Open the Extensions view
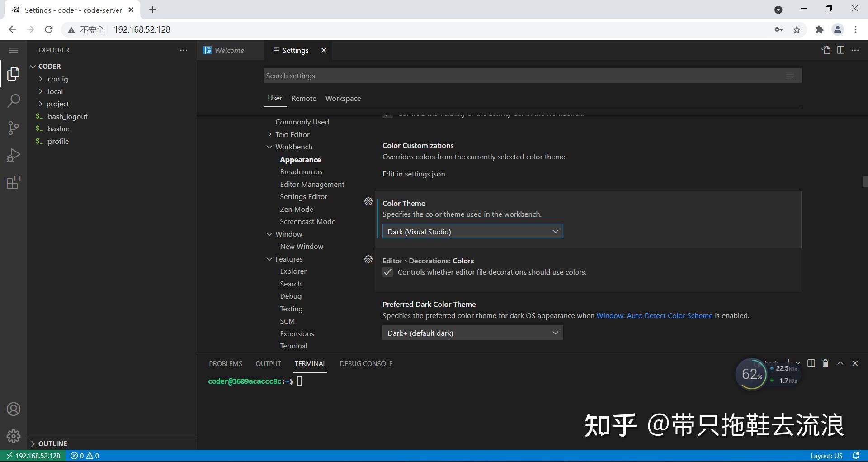The width and height of the screenshot is (868, 462). [x=14, y=182]
